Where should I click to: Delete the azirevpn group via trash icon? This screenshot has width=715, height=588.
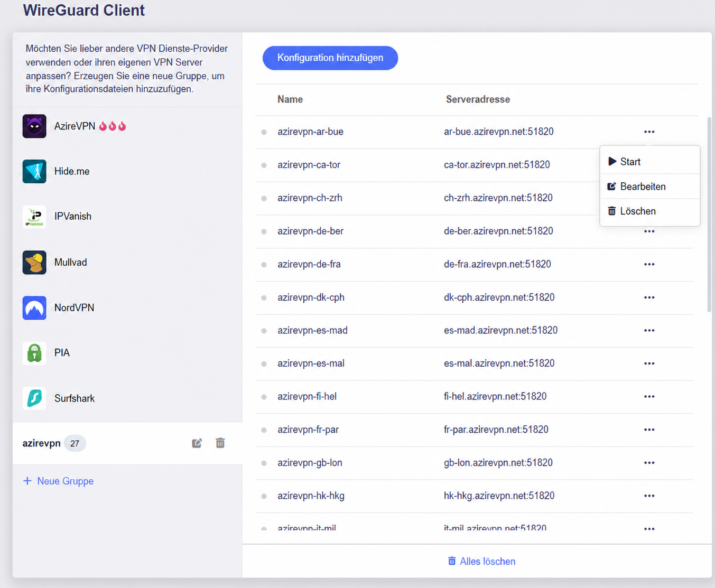(220, 443)
